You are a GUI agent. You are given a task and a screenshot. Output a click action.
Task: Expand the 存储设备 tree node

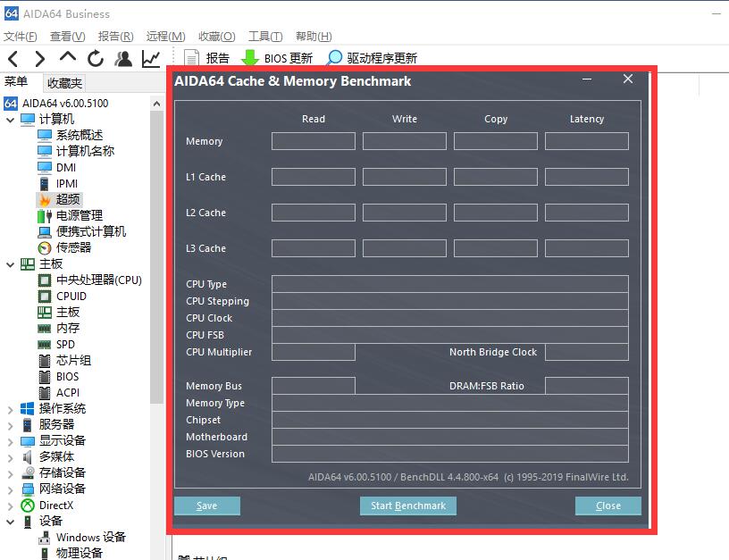(x=10, y=473)
